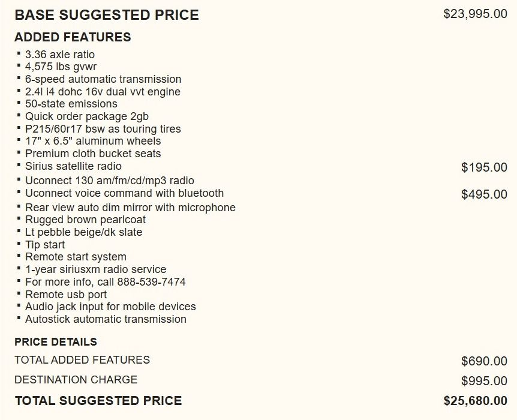
Task: Click the 17" x 6.5" aluminum wheels entry
Action: click(x=93, y=141)
